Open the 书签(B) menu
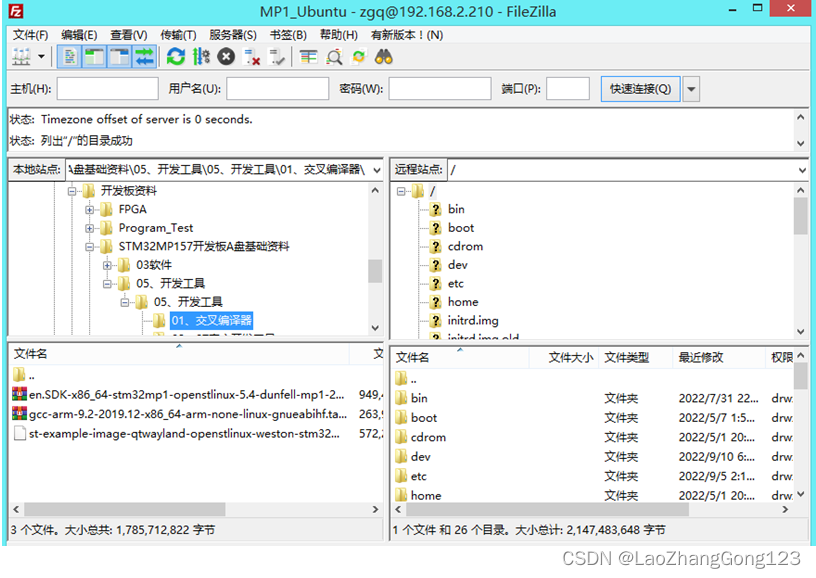Screen dimensions: 816x578 288,35
